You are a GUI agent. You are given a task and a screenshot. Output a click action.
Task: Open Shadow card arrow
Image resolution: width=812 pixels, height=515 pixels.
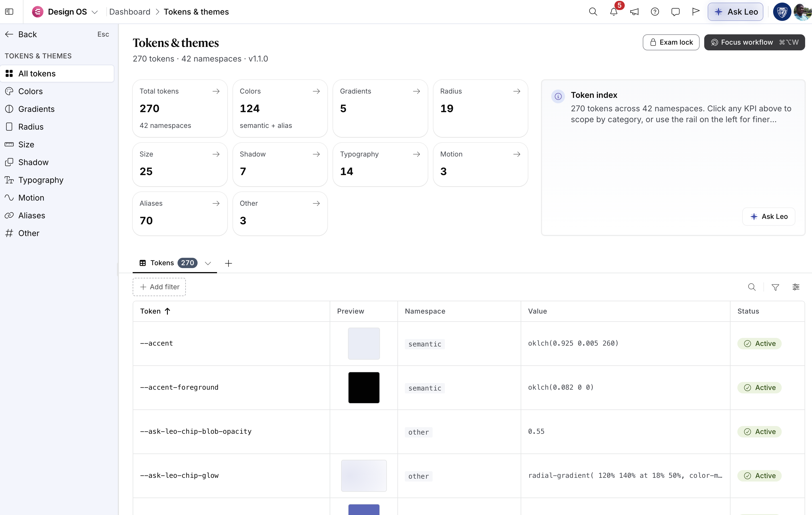[x=316, y=154]
